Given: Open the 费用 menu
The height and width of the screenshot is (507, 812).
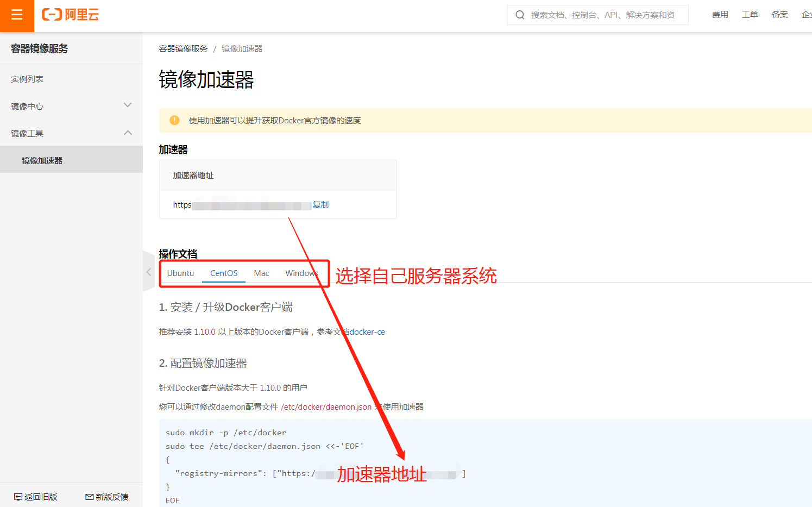Looking at the screenshot, I should (720, 15).
